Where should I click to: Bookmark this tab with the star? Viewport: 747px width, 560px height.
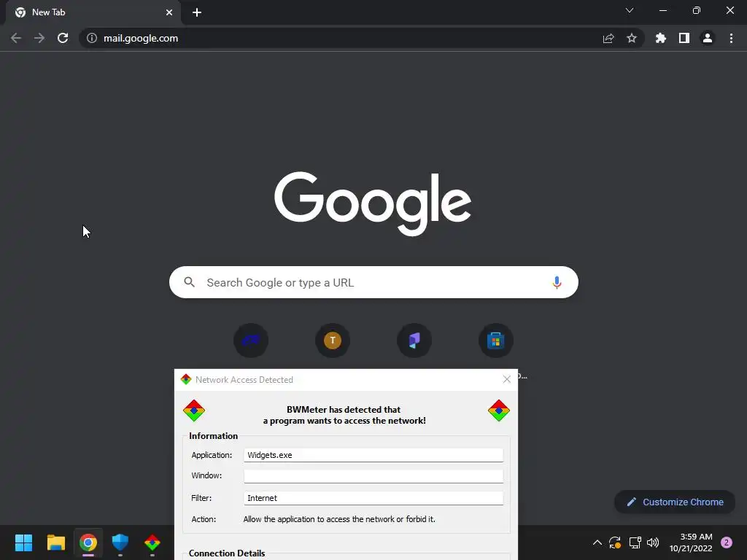point(632,38)
